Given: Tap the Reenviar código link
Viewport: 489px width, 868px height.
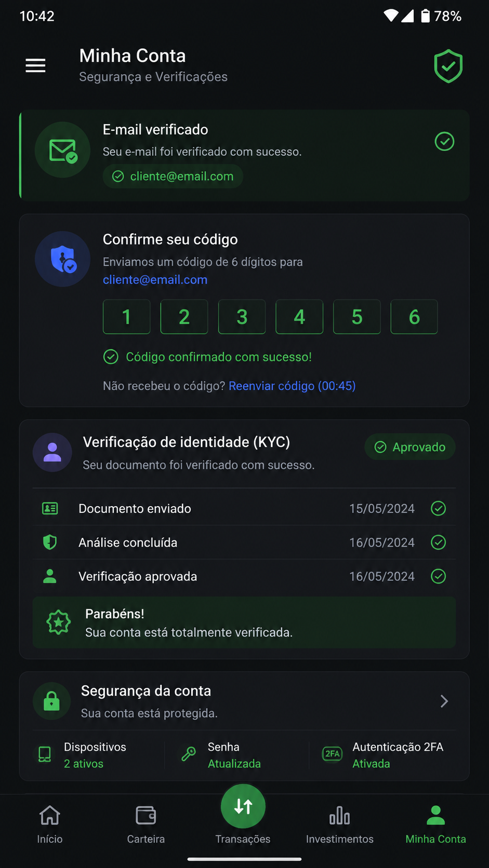Looking at the screenshot, I should coord(292,386).
